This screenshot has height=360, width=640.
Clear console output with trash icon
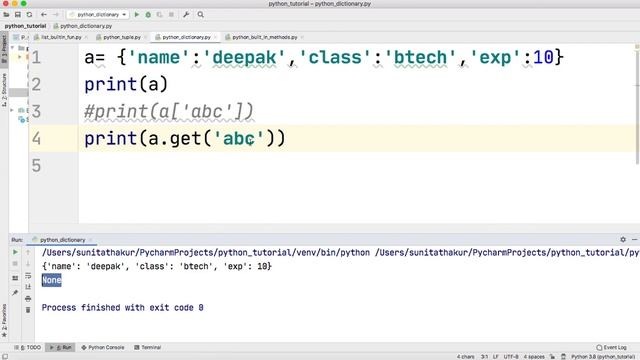pos(28,310)
